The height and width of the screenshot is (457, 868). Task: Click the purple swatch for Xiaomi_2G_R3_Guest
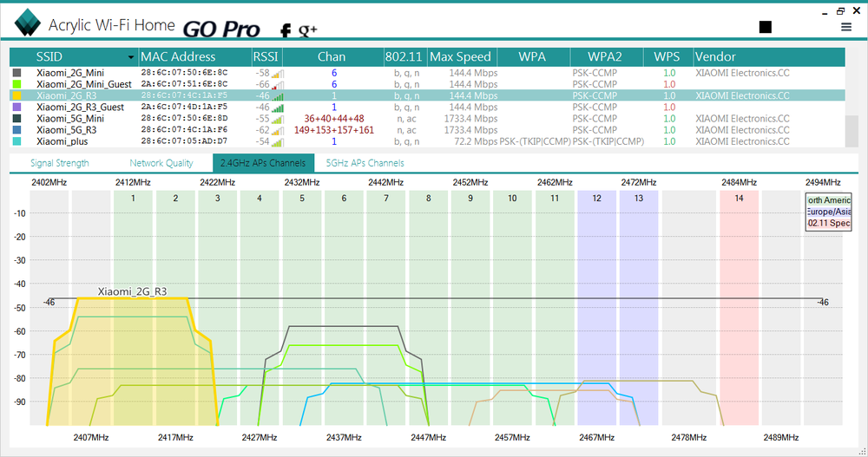(17, 107)
